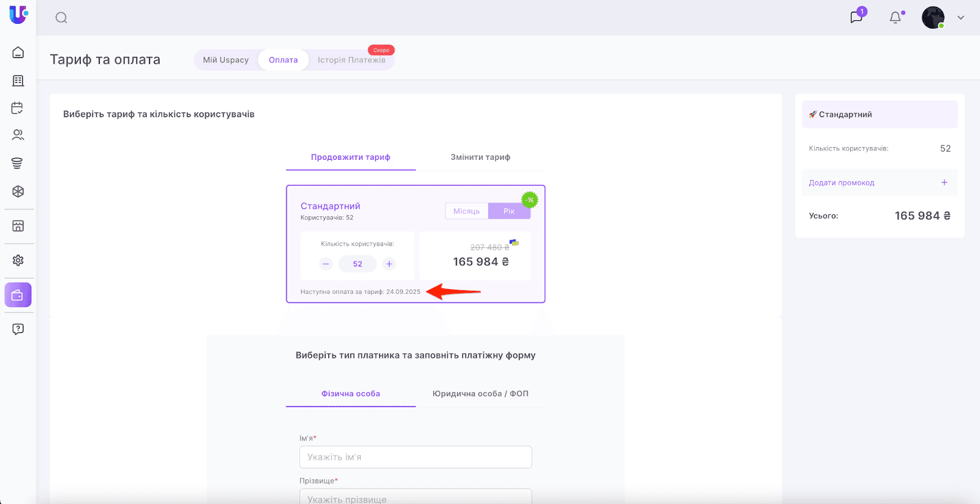The width and height of the screenshot is (980, 504).
Task: Select the Рік billing period
Action: 509,211
